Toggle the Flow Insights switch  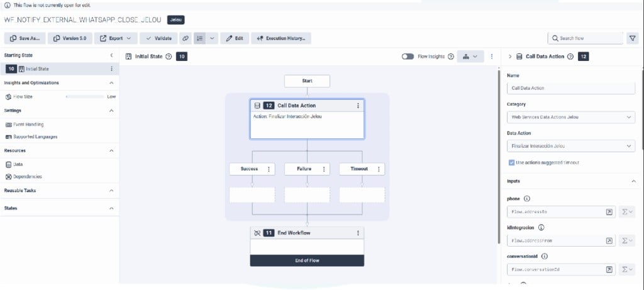point(408,57)
